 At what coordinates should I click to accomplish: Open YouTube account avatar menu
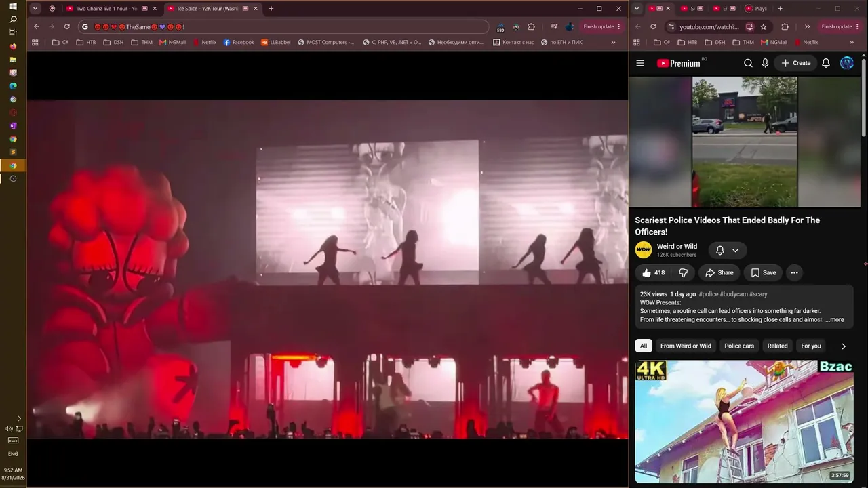coord(847,63)
